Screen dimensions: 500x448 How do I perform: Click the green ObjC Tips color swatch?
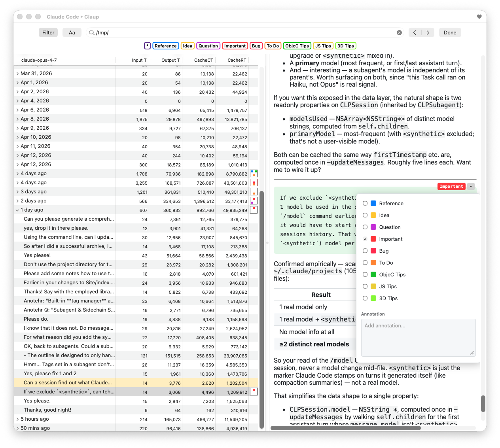373,274
